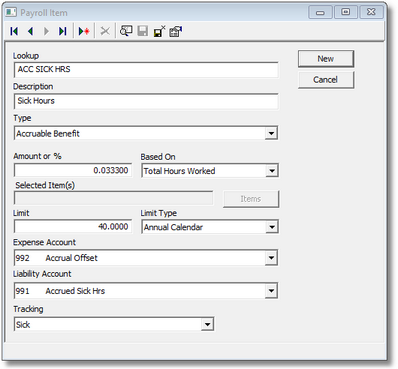
Task: Open the Limit Type dropdown
Action: pyautogui.click(x=272, y=227)
